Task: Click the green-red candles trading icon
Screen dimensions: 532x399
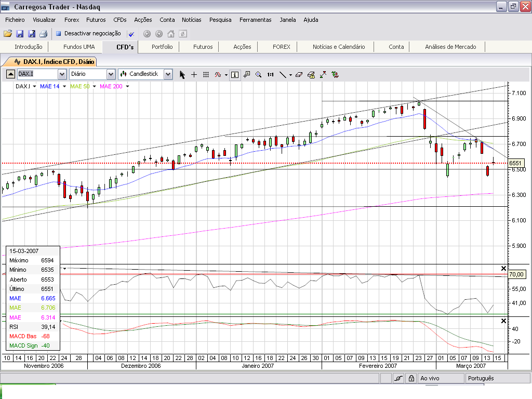Action: tap(335, 75)
